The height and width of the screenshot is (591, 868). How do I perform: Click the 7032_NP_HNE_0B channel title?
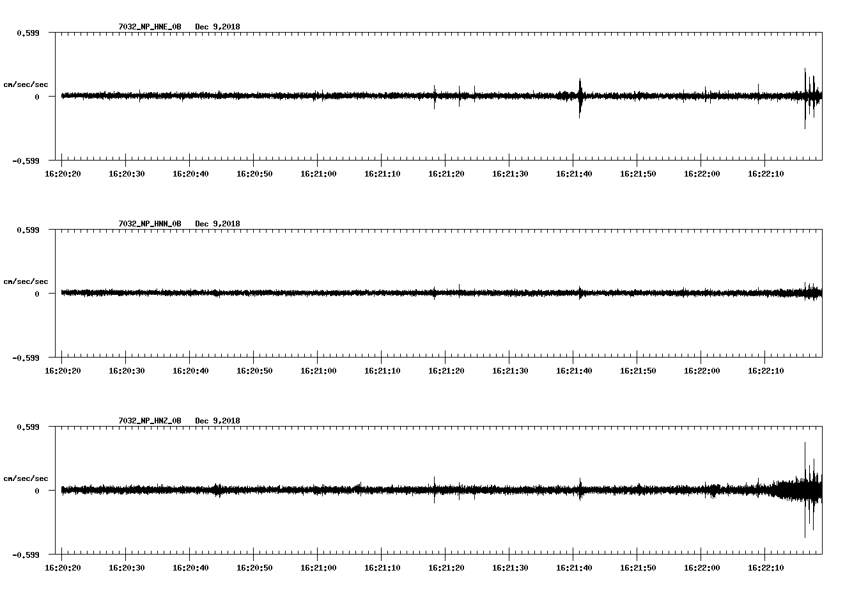[x=150, y=27]
